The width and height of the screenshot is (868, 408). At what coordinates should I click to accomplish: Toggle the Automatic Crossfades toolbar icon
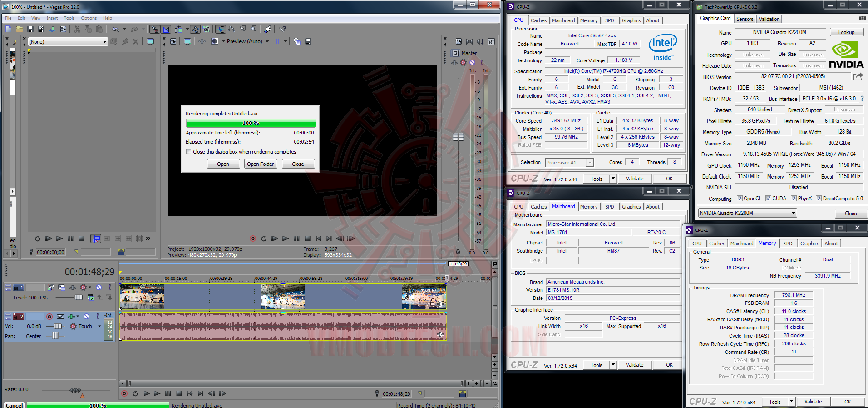coord(166,29)
